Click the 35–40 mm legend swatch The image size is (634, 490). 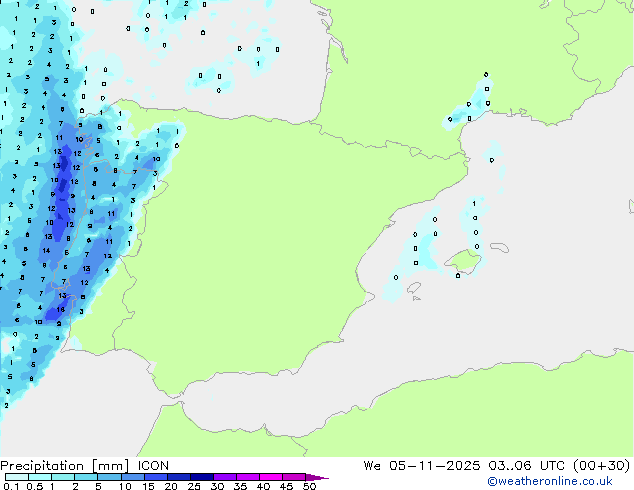click(248, 477)
